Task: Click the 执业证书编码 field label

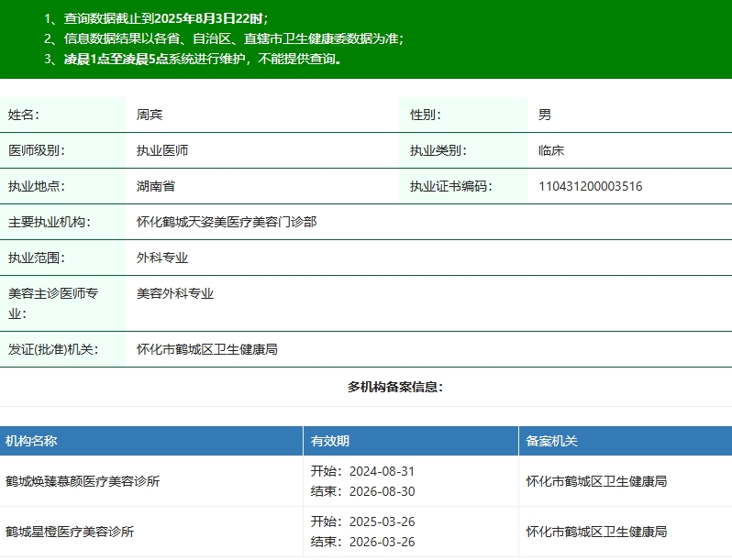Action: point(450,186)
